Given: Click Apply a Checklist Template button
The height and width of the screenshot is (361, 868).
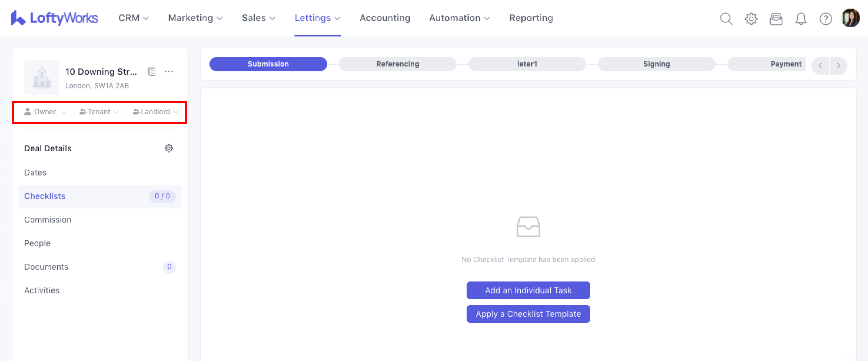Looking at the screenshot, I should (x=528, y=314).
